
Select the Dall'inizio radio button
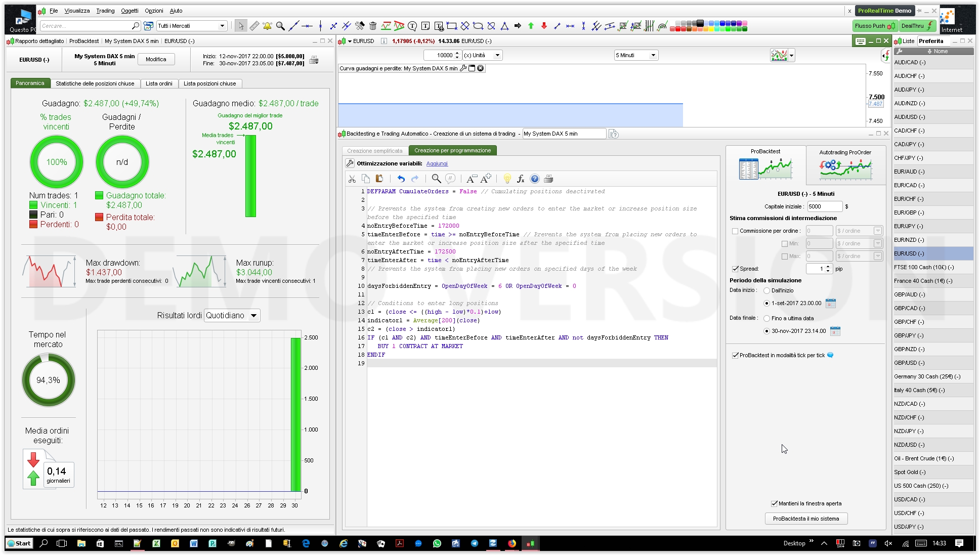coord(766,290)
